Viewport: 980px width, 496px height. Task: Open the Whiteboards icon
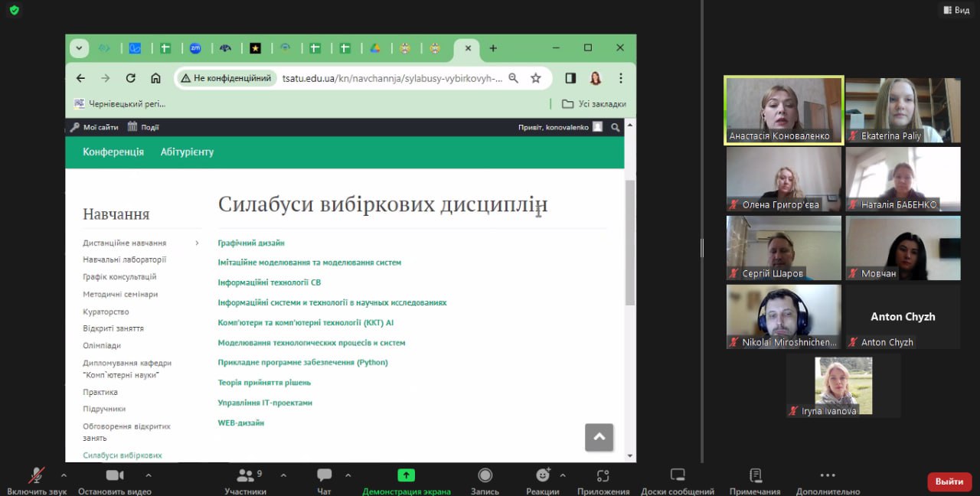[x=677, y=476]
